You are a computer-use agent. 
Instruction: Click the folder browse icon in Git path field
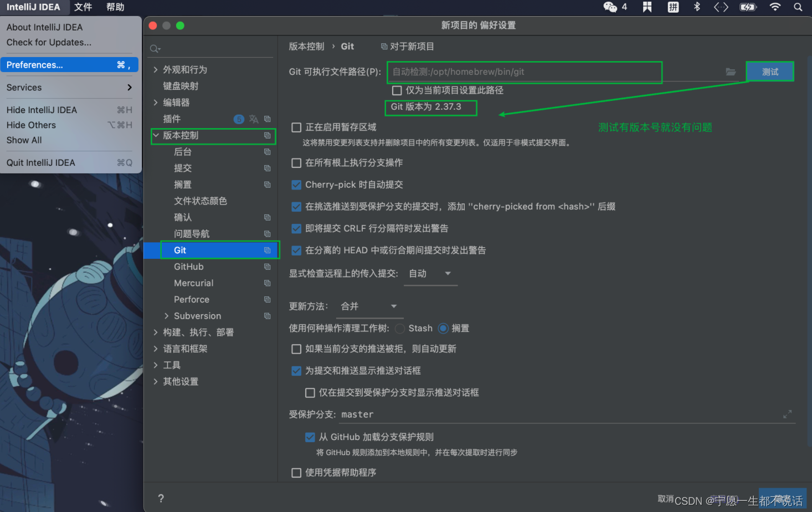pyautogui.click(x=731, y=72)
